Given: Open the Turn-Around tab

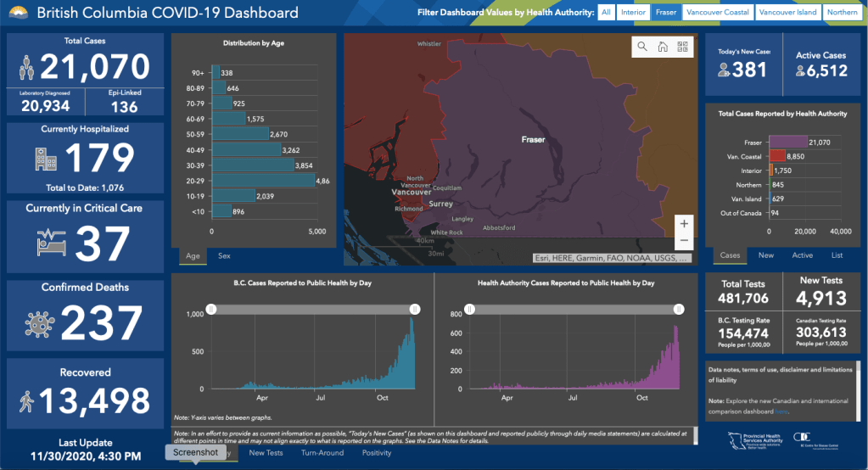Looking at the screenshot, I should (322, 453).
